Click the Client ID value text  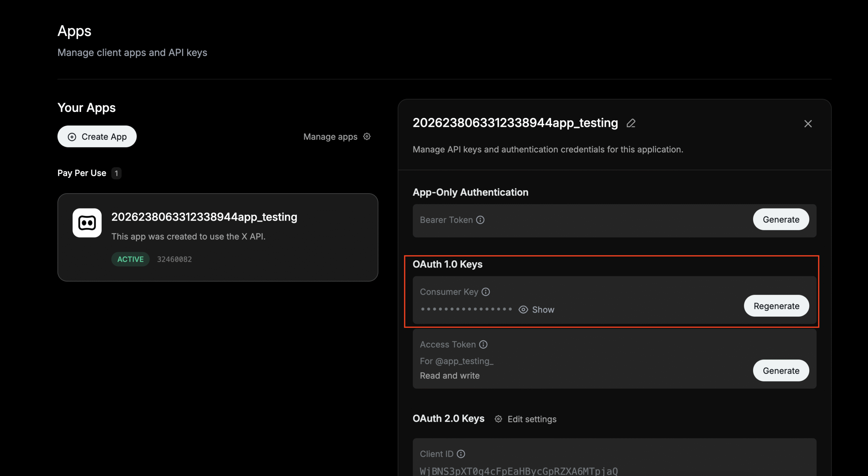[x=519, y=471]
